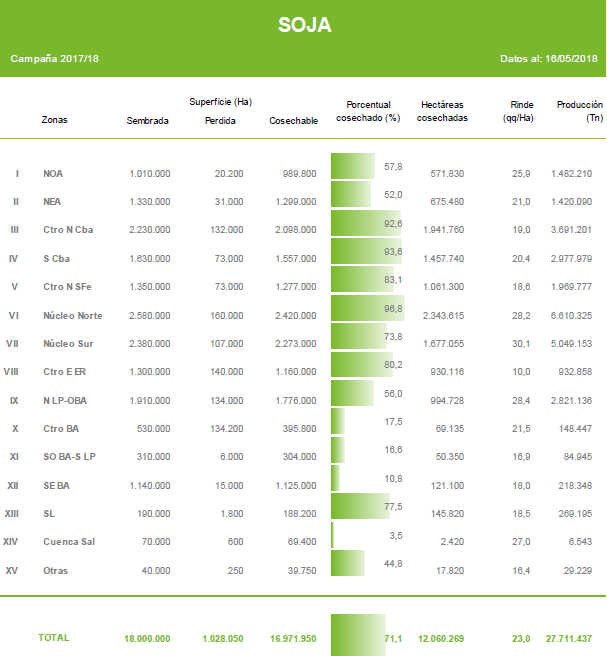Click the Sembrada column header
The height and width of the screenshot is (656, 607).
coord(147,121)
